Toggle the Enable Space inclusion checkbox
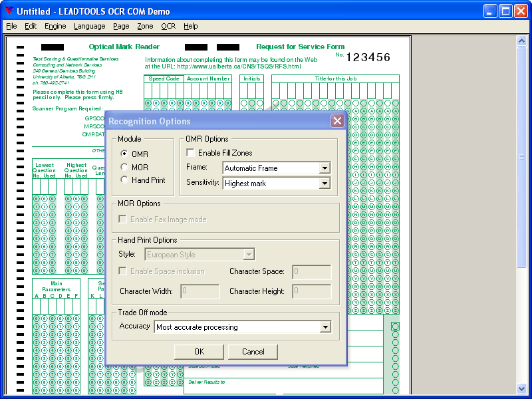The image size is (532, 399). pos(123,271)
